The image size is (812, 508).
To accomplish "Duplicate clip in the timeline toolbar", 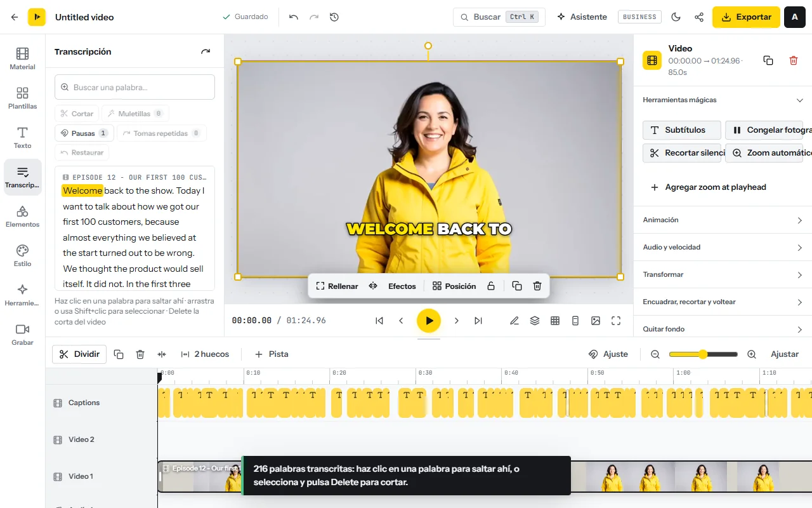I will pyautogui.click(x=119, y=354).
